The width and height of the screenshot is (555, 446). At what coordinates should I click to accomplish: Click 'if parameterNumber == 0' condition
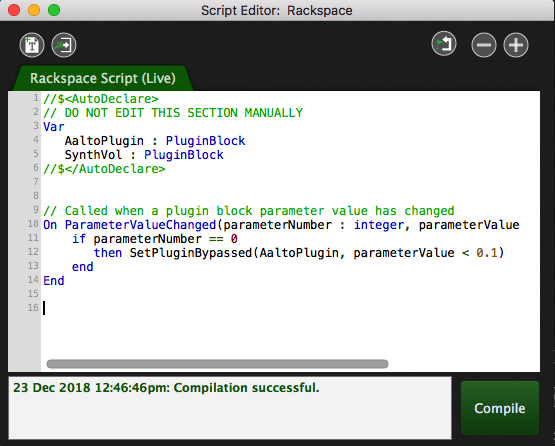(x=155, y=239)
